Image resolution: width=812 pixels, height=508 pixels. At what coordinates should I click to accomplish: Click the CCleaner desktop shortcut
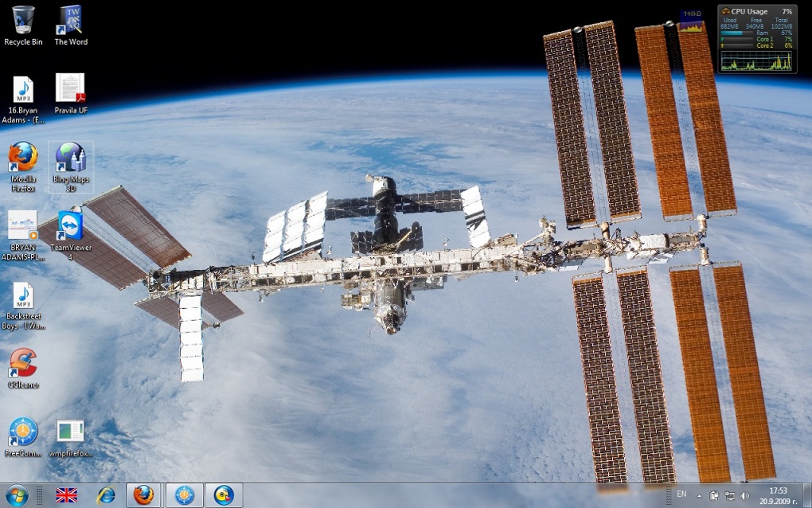(23, 363)
